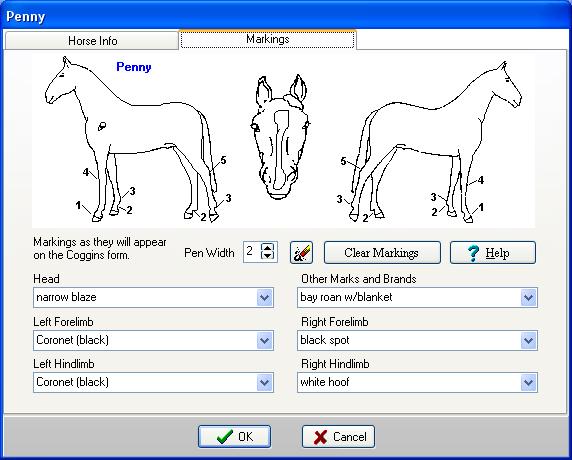This screenshot has height=460, width=572.
Task: Click inside the Pen Width field
Action: pos(252,252)
